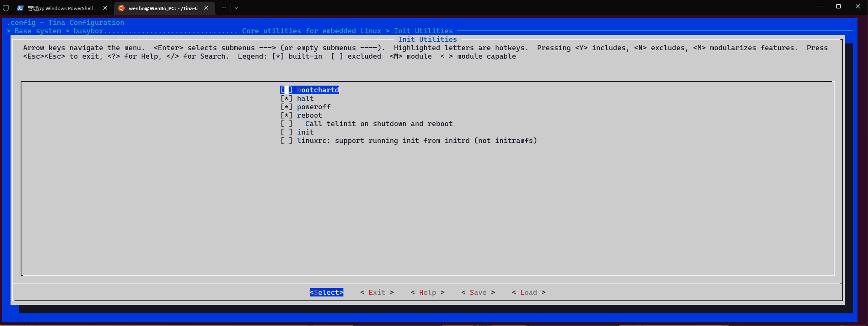The height and width of the screenshot is (326, 868).
Task: Click the Ubuntu icon on active tab
Action: [121, 8]
